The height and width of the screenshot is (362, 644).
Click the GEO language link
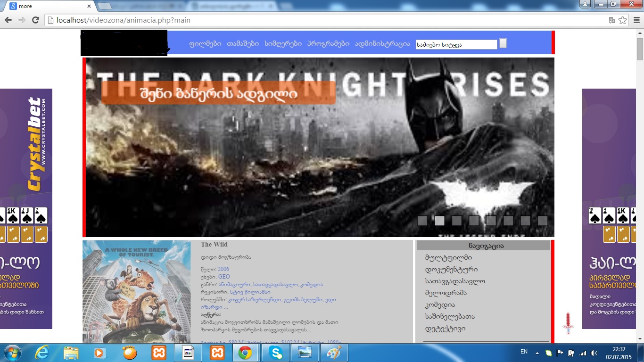pyautogui.click(x=224, y=277)
